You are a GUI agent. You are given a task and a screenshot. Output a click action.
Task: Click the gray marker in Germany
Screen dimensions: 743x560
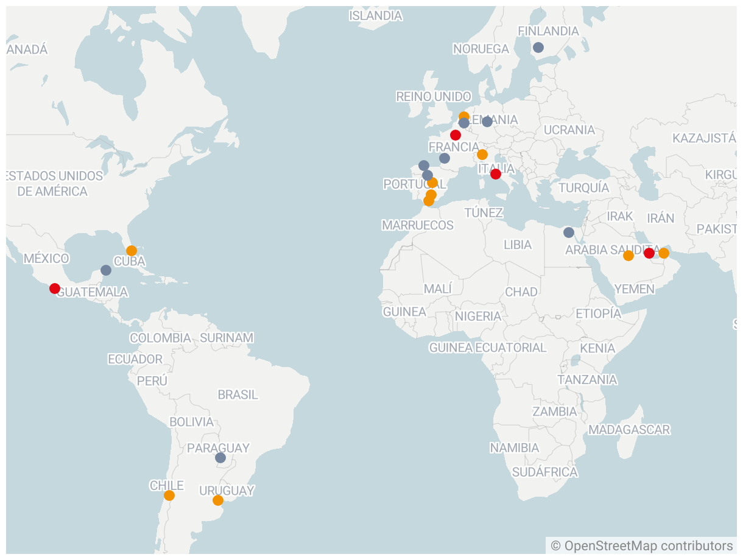(487, 122)
